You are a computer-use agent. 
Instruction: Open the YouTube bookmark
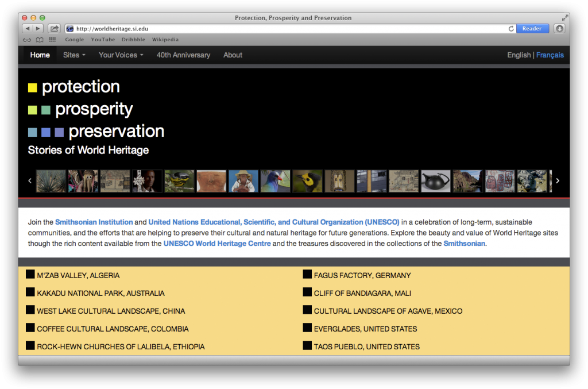(103, 40)
